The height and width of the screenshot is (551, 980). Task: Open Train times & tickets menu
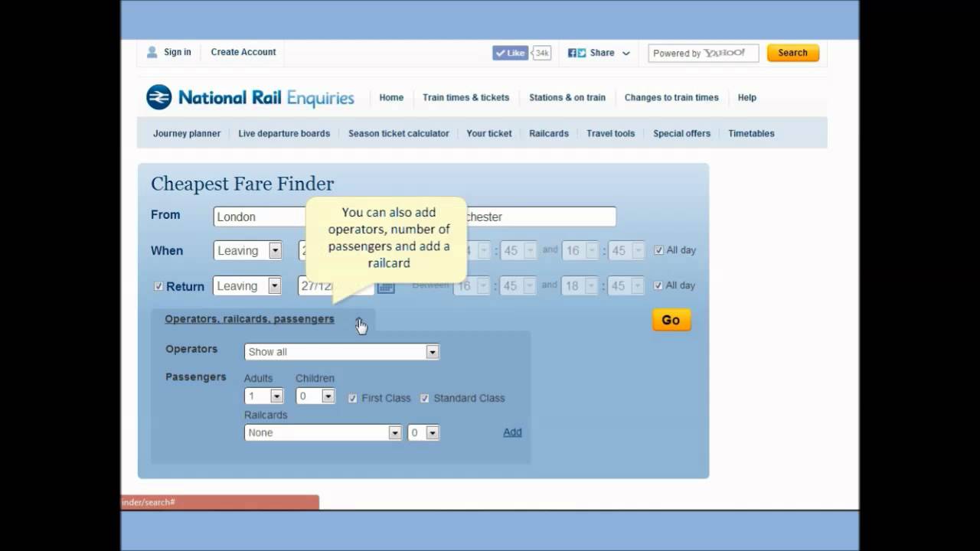point(465,97)
